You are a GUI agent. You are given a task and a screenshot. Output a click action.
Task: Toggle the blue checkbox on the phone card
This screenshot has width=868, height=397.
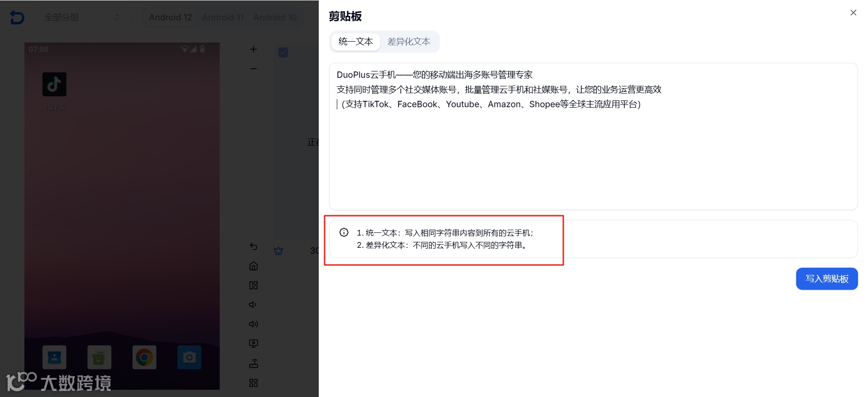coord(283,52)
